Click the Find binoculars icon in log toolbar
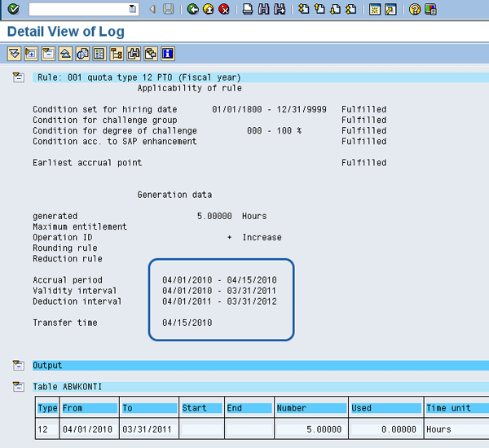Image resolution: width=489 pixels, height=448 pixels. tap(134, 54)
